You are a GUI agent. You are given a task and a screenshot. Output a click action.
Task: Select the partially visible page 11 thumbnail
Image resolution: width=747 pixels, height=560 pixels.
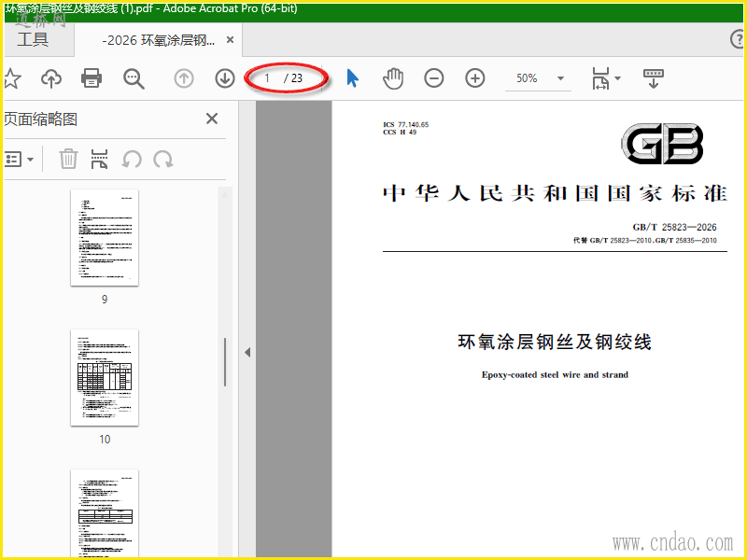tap(105, 513)
